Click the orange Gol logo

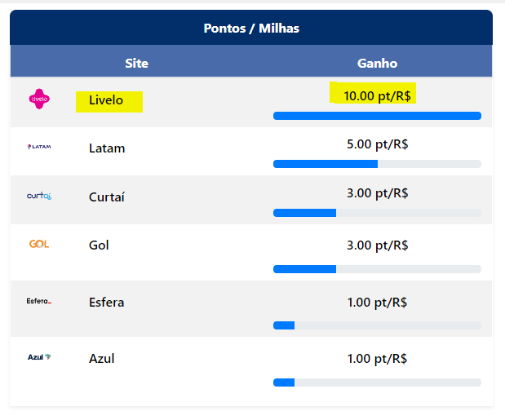[x=39, y=244]
